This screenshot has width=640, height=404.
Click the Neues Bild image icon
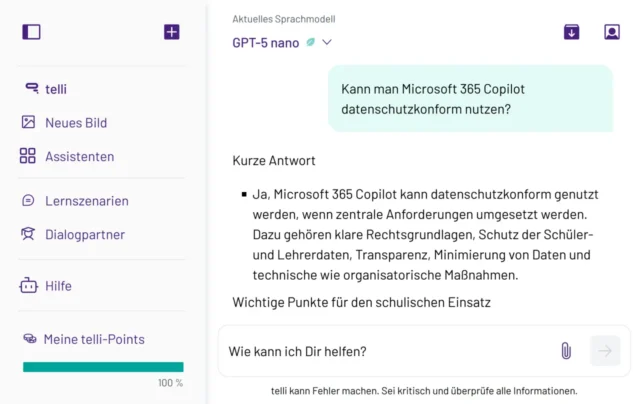[28, 122]
